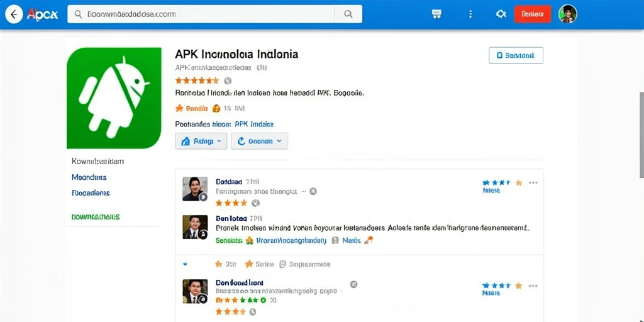The width and height of the screenshot is (644, 322).
Task: Click the green Android app icon
Action: [114, 97]
